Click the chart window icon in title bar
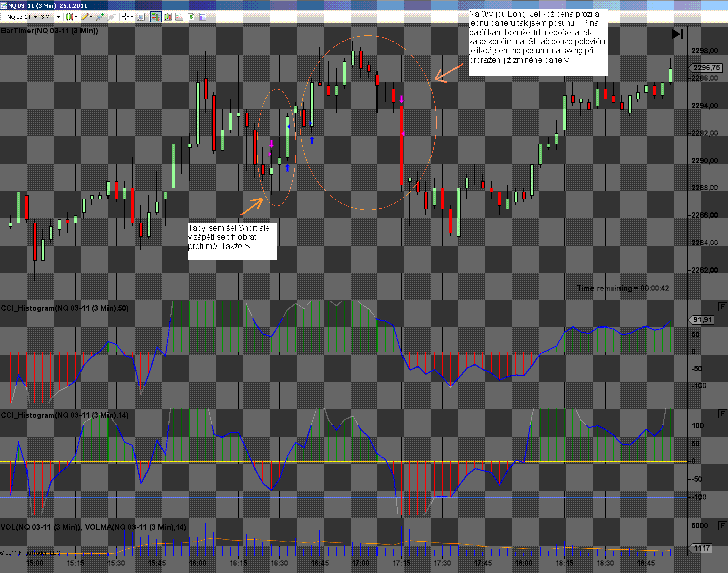 click(x=4, y=5)
